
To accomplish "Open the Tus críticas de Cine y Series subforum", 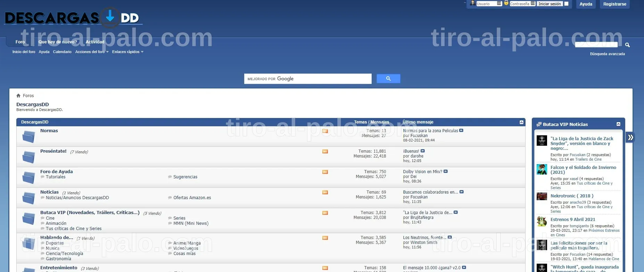I will pos(74,229).
